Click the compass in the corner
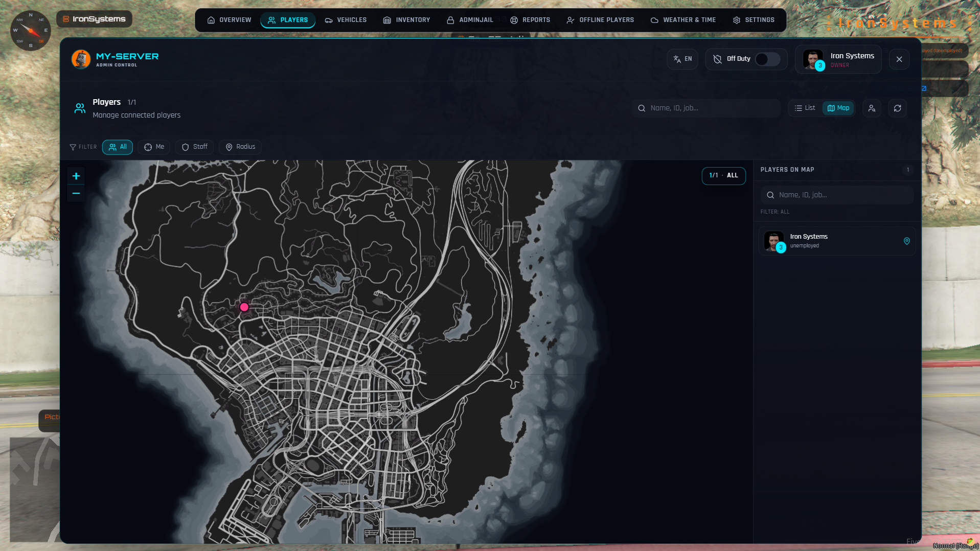The width and height of the screenshot is (980, 551). (x=31, y=31)
